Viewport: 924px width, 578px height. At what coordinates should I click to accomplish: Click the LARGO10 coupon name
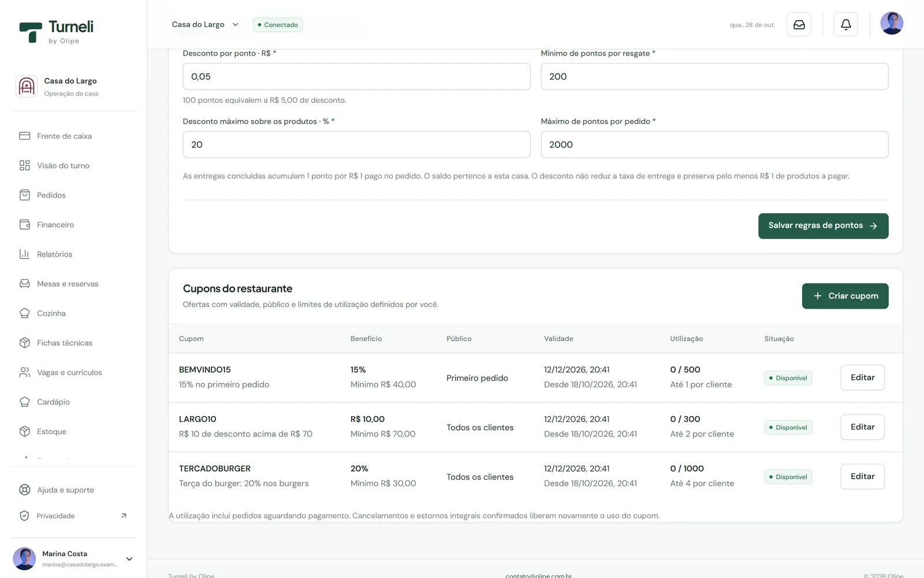(x=198, y=420)
